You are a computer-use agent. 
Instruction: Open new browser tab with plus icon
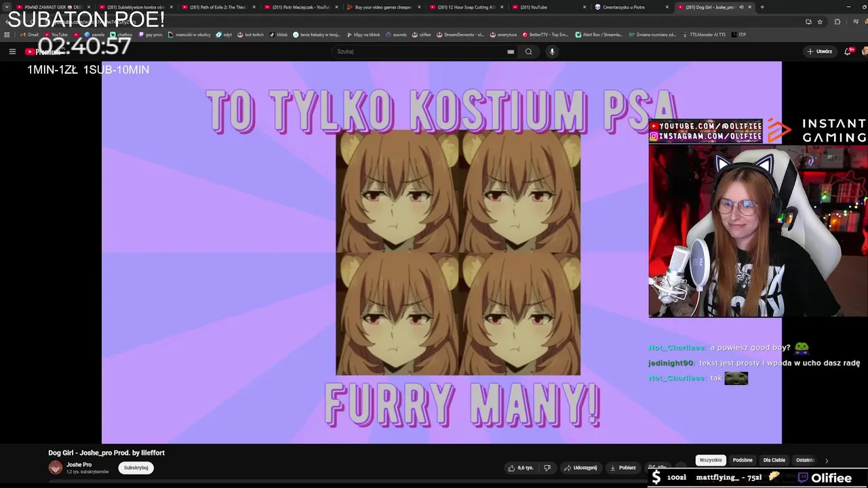[x=762, y=7]
